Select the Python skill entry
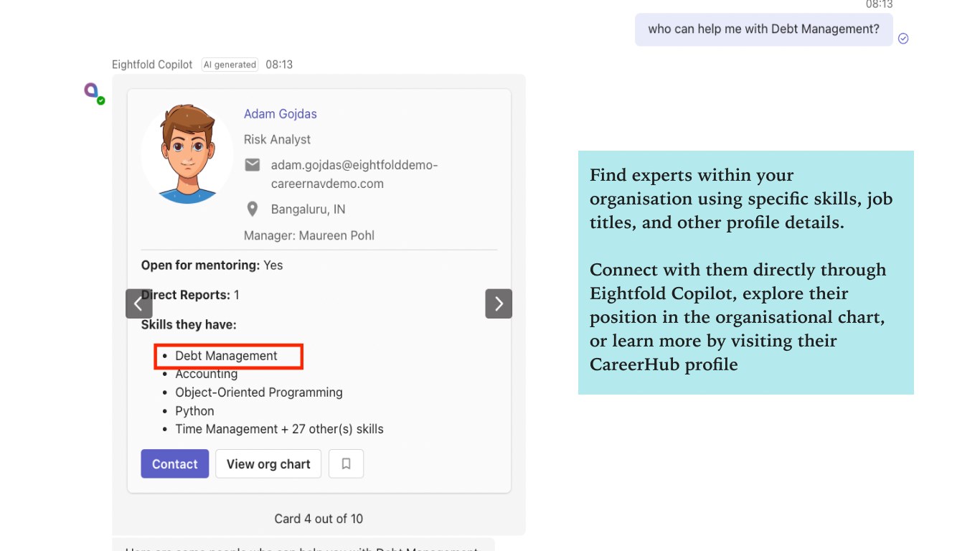 coord(194,411)
